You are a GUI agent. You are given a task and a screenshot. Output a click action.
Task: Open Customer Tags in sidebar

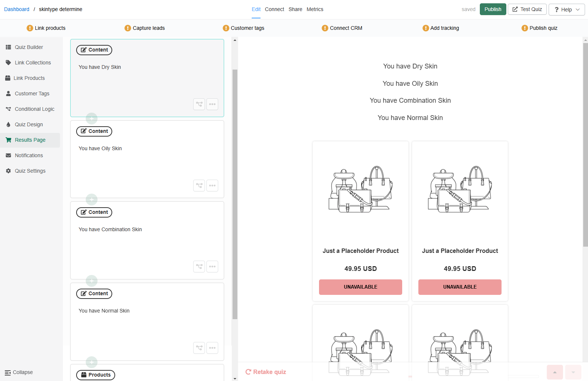pos(30,94)
